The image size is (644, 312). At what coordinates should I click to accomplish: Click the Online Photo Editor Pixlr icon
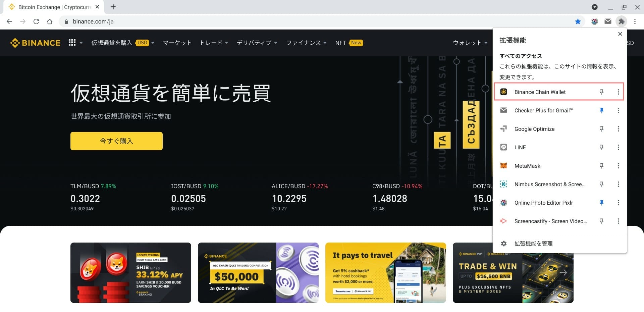pyautogui.click(x=503, y=203)
